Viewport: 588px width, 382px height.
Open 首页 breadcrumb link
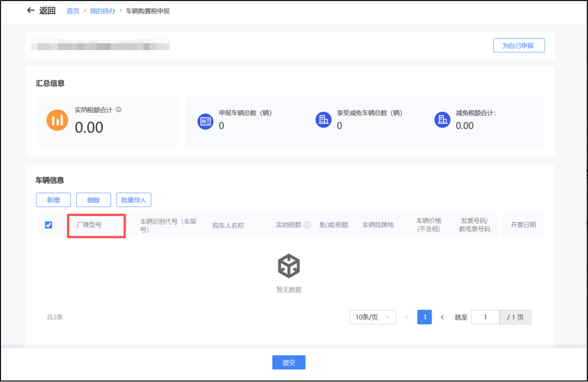pos(73,11)
